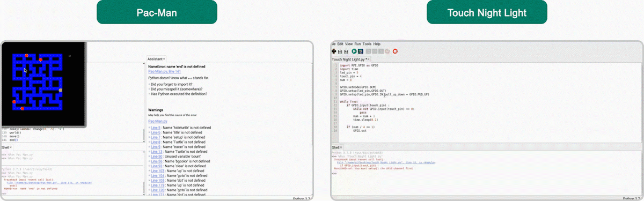This screenshot has height=201, width=644.
Task: Click the NameError 'end' is not defined heading
Action: 177,66
